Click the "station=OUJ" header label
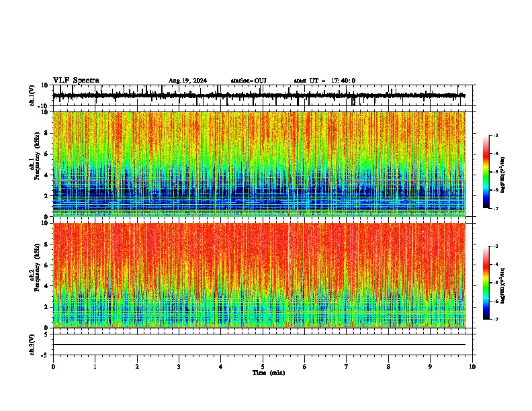 [249, 81]
